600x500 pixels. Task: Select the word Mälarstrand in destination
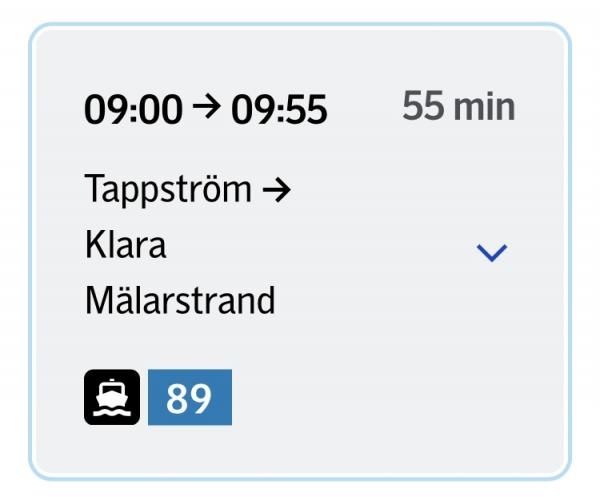(180, 300)
